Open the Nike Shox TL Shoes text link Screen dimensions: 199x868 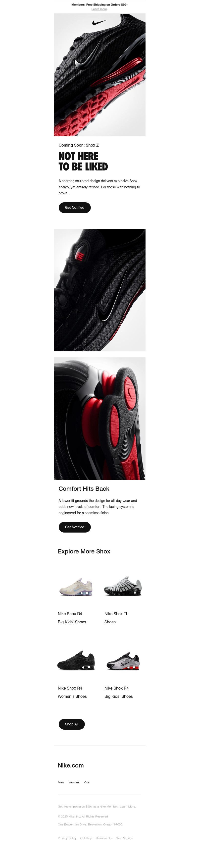(x=116, y=618)
